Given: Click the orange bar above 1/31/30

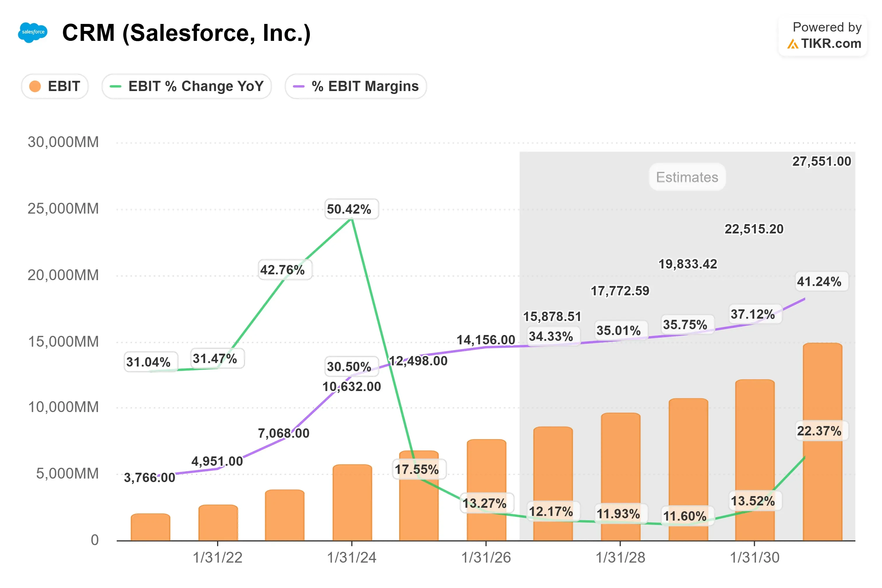Looking at the screenshot, I should point(754,460).
